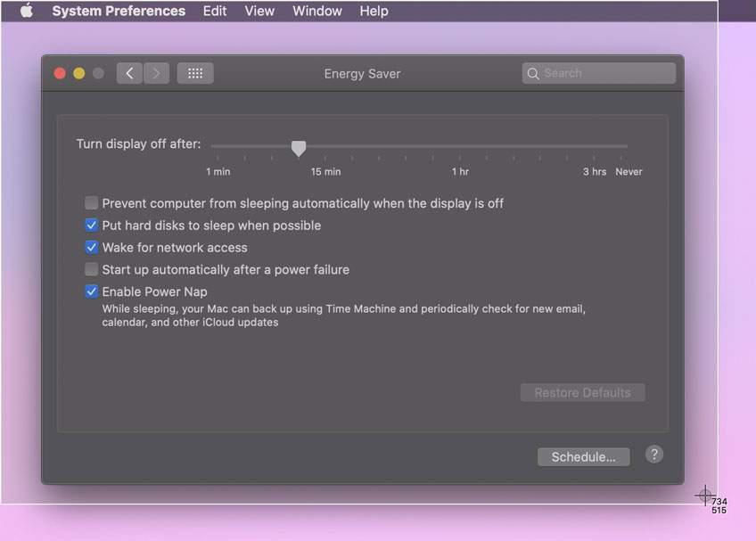The width and height of the screenshot is (756, 541).
Task: Open the Schedule dialog
Action: click(583, 456)
